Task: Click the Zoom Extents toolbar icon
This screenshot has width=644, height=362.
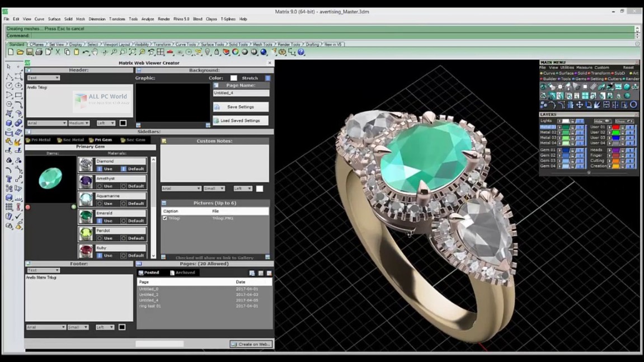Action: [132, 52]
